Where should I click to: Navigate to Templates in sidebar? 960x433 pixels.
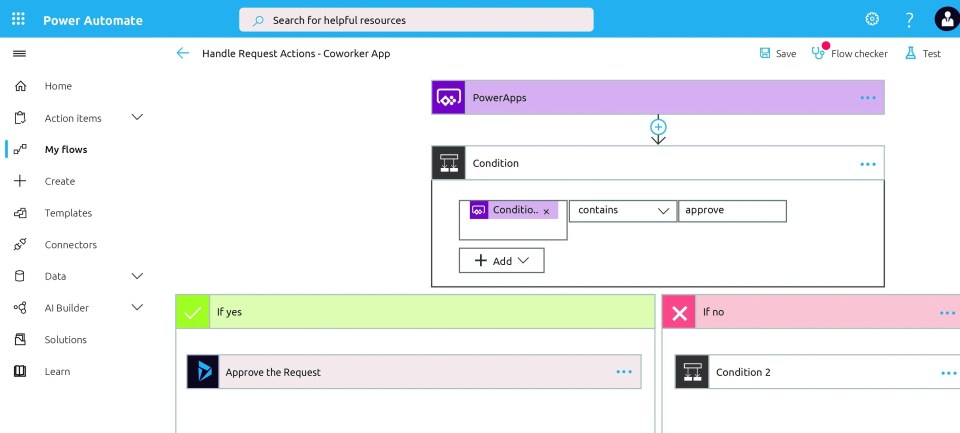68,213
